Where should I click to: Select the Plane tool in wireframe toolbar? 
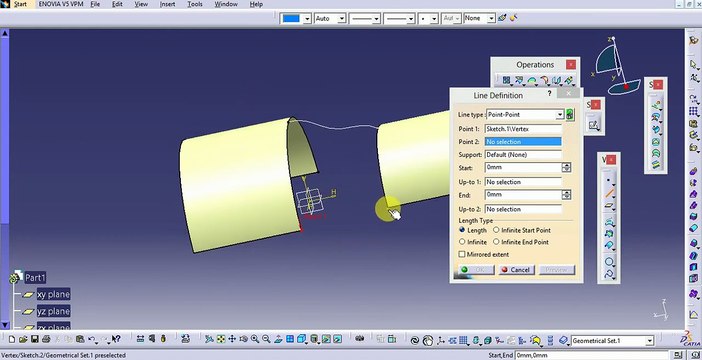(609, 206)
